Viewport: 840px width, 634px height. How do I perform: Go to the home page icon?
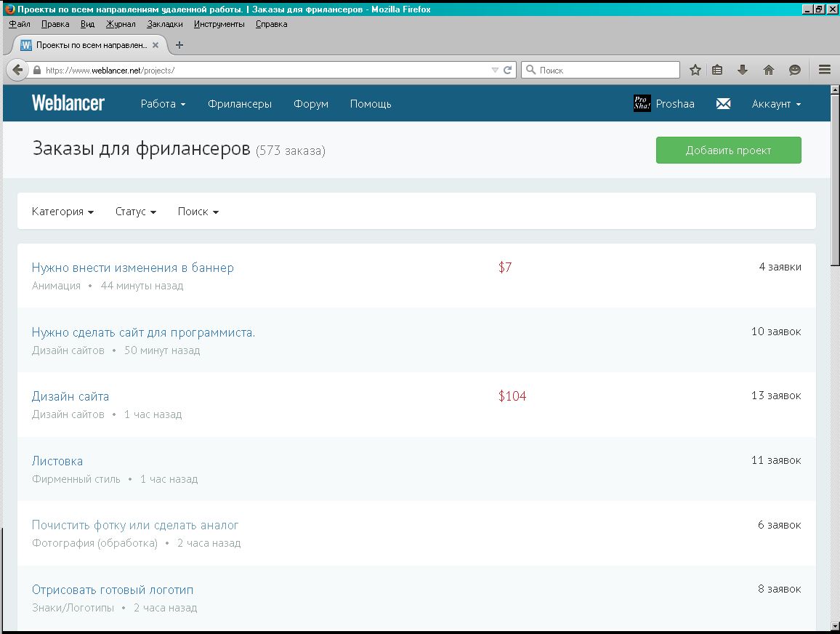(769, 70)
